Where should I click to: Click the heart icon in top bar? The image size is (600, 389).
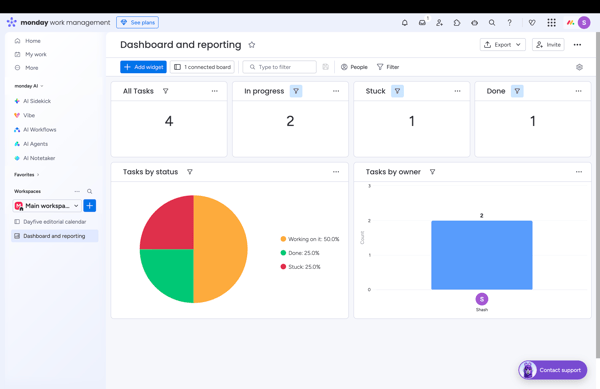tap(532, 23)
